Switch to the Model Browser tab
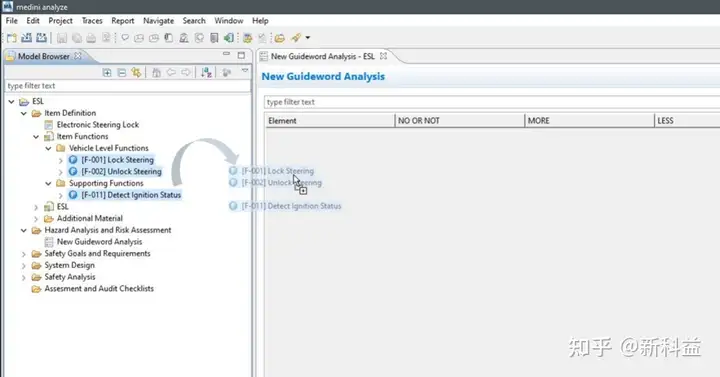The height and width of the screenshot is (377, 720). pyautogui.click(x=44, y=56)
